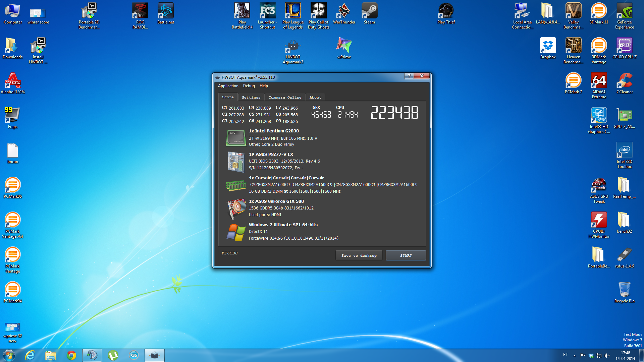
Task: Click the total score 223438 display
Action: [x=394, y=113]
